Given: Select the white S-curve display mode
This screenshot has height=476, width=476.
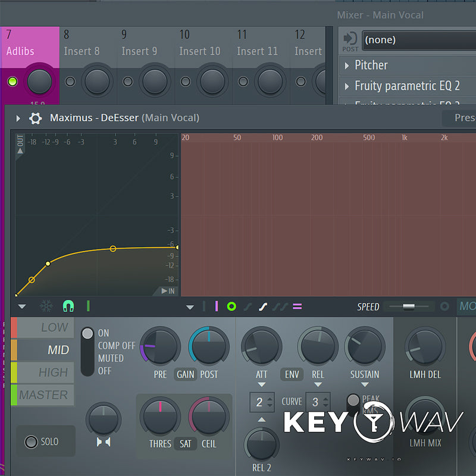Looking at the screenshot, I should (x=263, y=307).
